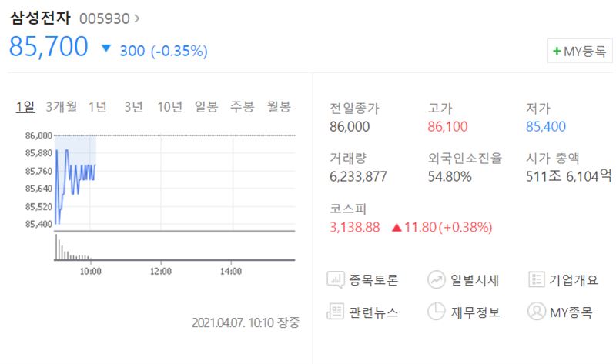This screenshot has width=616, height=364.
Task: Click the green plus on MY등록
Action: pos(556,51)
